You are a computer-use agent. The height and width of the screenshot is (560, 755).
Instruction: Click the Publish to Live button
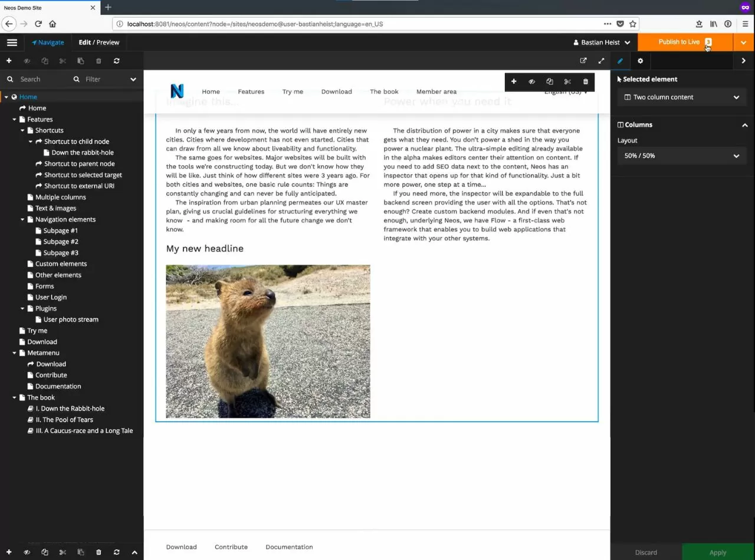click(x=678, y=42)
